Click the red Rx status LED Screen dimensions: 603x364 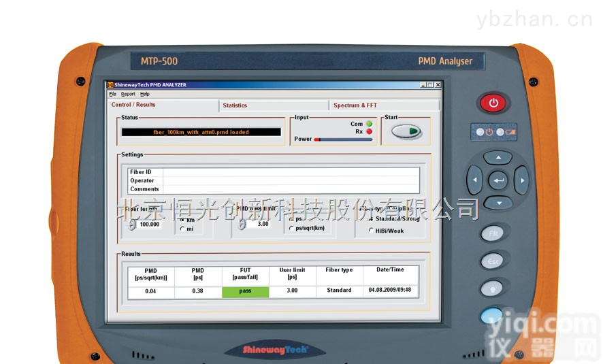click(x=369, y=132)
